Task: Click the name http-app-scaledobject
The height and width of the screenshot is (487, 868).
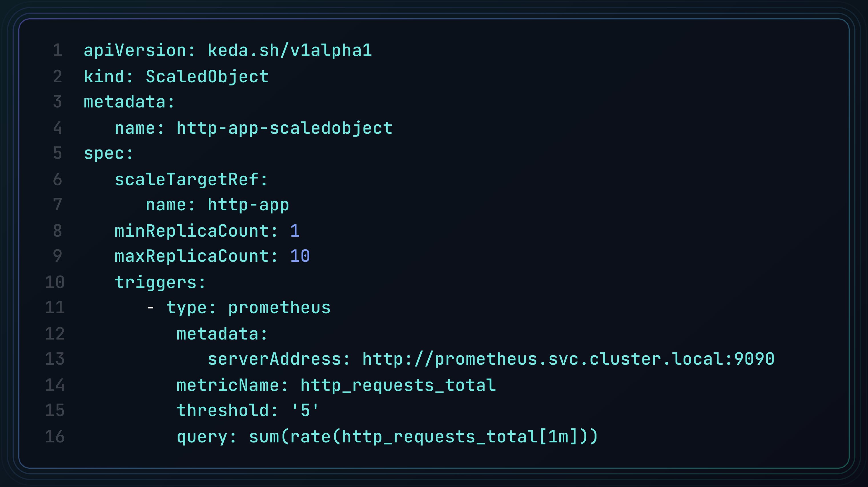Action: coord(284,128)
